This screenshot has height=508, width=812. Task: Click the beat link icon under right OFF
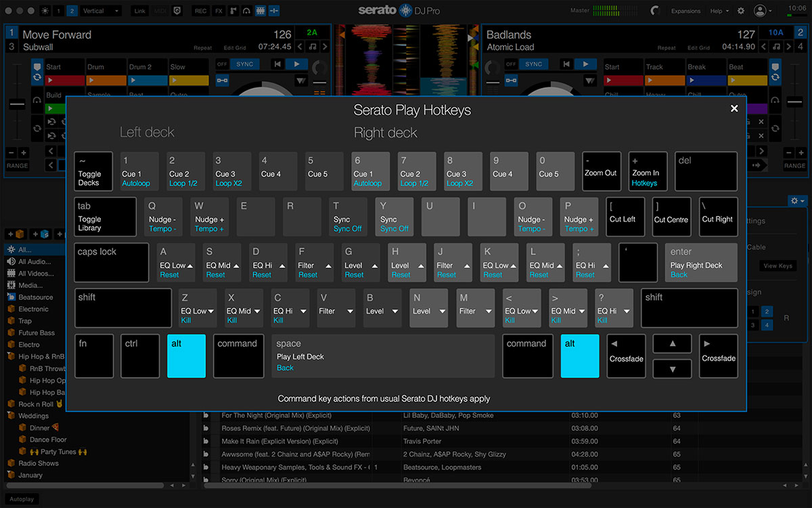[511, 80]
